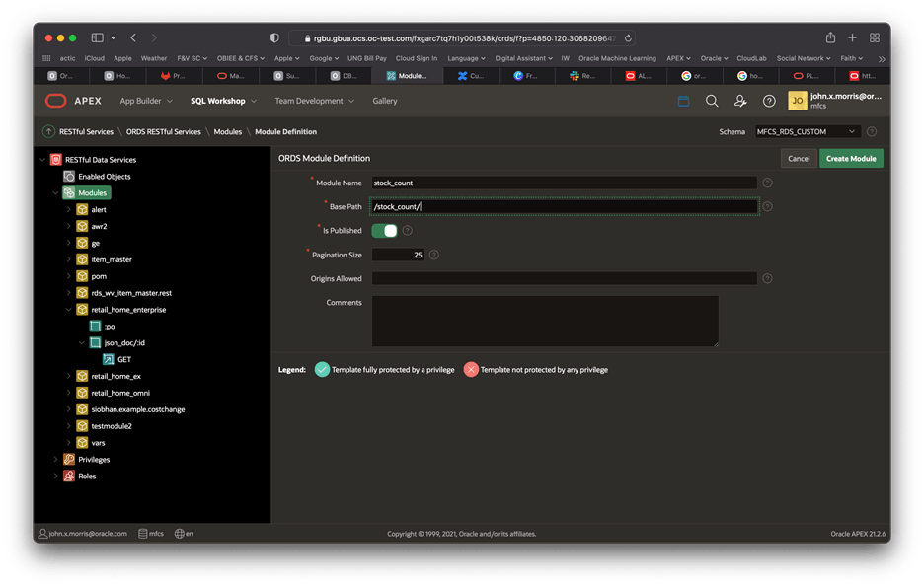Show help for the Is Published switch
Viewport: 924px width, 587px height.
pyautogui.click(x=407, y=231)
